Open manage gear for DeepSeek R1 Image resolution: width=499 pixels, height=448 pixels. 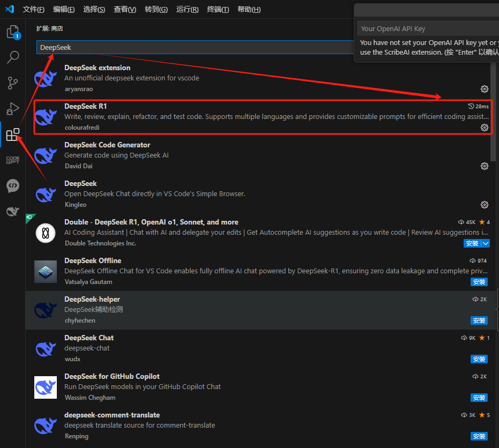485,128
